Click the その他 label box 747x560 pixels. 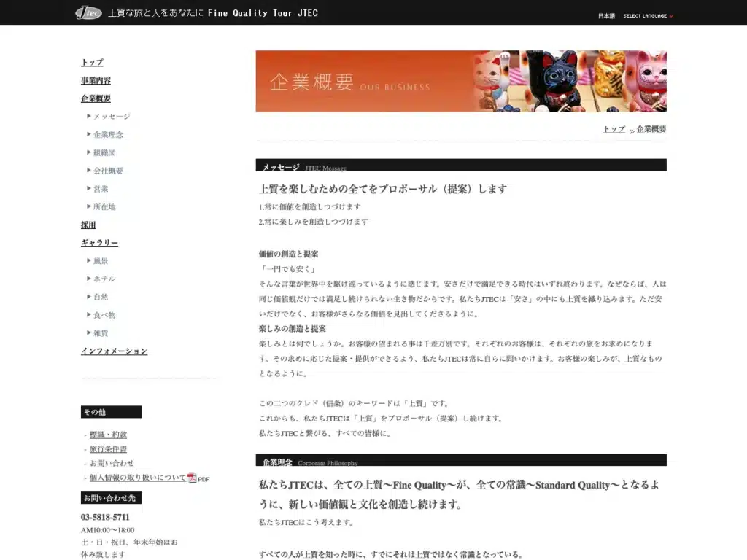pos(111,412)
